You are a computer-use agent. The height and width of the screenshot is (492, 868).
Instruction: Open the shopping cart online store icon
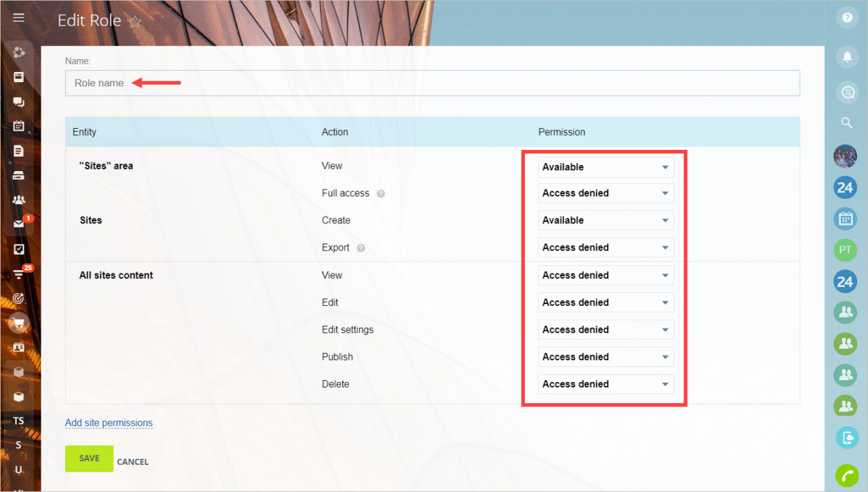pyautogui.click(x=19, y=323)
